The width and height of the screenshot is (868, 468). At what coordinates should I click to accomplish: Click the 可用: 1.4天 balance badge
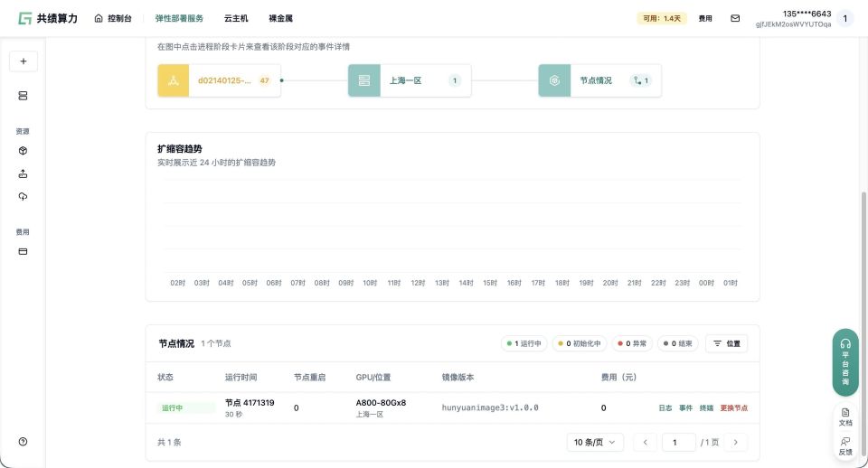662,18
